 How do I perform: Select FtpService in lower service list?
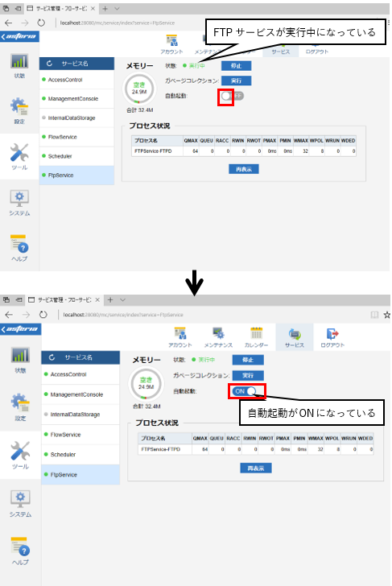[x=80, y=475]
